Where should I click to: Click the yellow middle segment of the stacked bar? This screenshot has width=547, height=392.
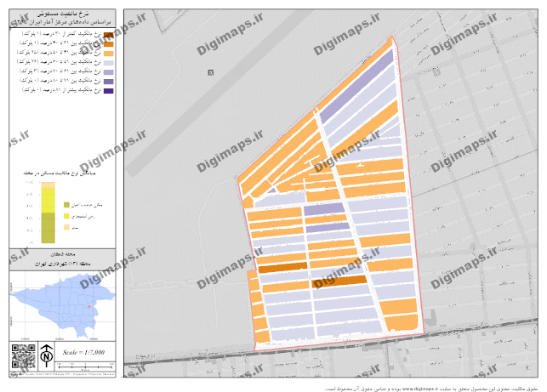click(x=48, y=201)
